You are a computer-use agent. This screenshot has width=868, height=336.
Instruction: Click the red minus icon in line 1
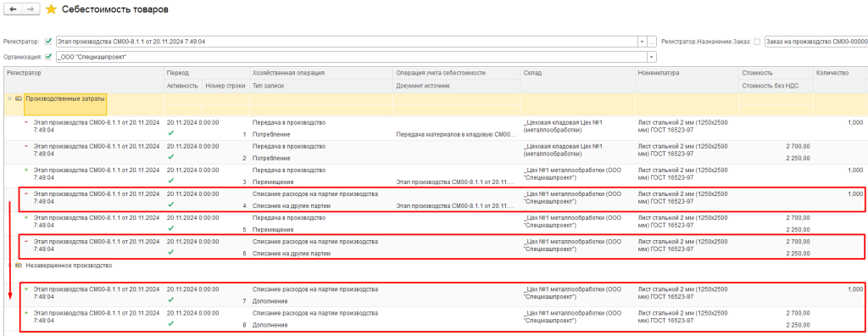[26, 122]
